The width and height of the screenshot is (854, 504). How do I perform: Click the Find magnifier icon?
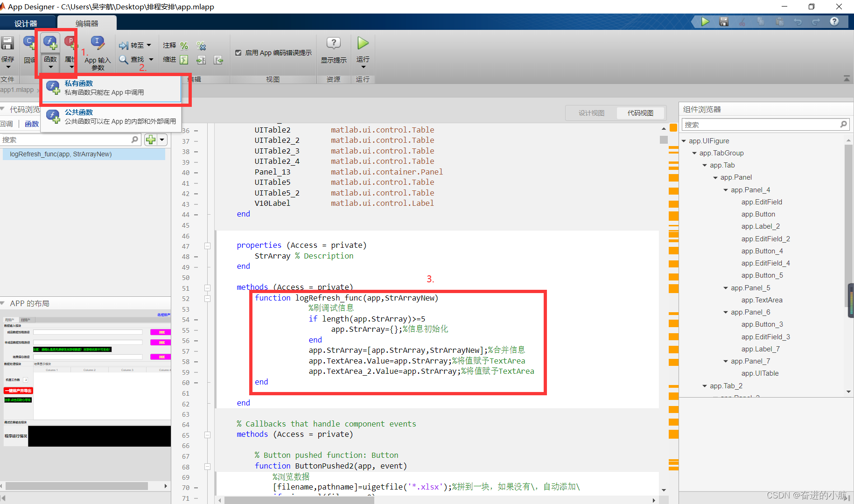124,59
